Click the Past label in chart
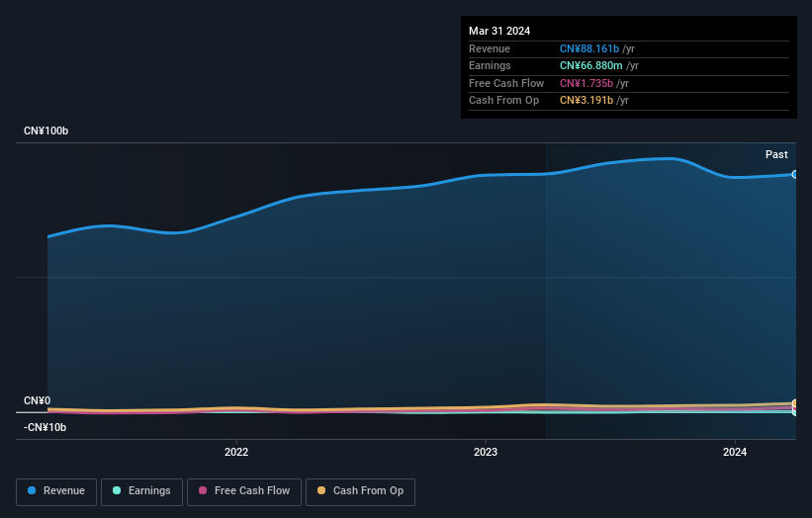 (776, 155)
